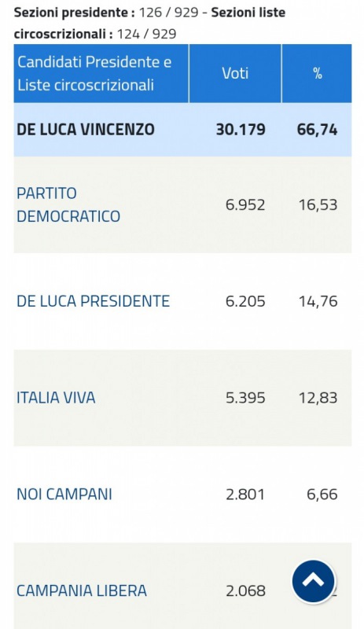This screenshot has width=364, height=629.
Task: Click the Voti column header
Action: 235,73
